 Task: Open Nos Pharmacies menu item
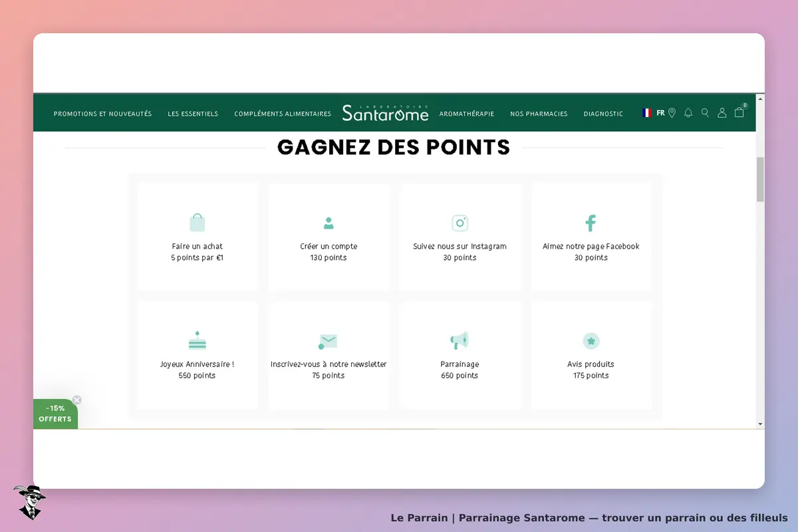pos(539,114)
